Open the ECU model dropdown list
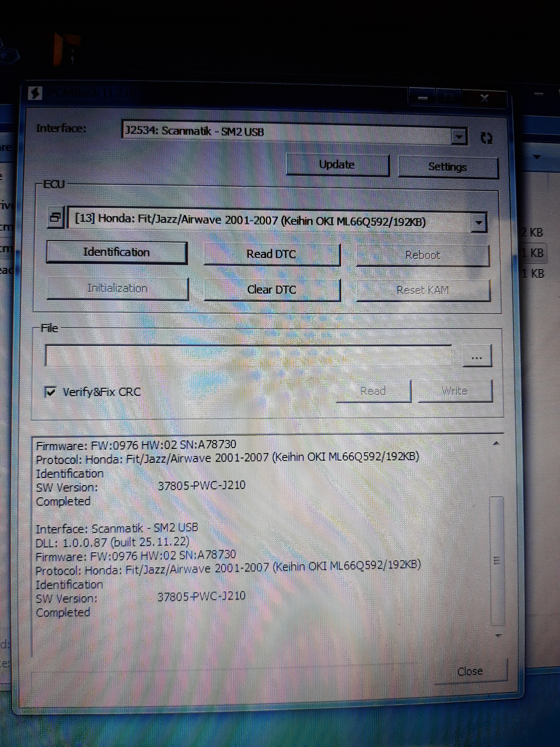560x747 pixels. (x=478, y=222)
